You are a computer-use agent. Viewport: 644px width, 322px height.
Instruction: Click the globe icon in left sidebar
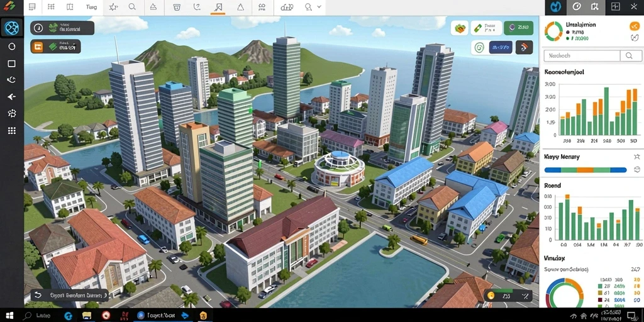pos(11,28)
